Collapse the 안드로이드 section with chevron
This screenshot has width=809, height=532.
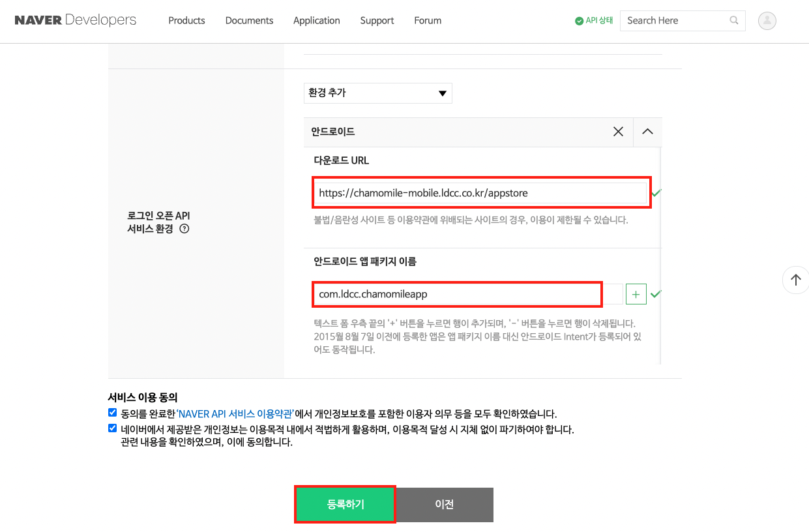647,132
